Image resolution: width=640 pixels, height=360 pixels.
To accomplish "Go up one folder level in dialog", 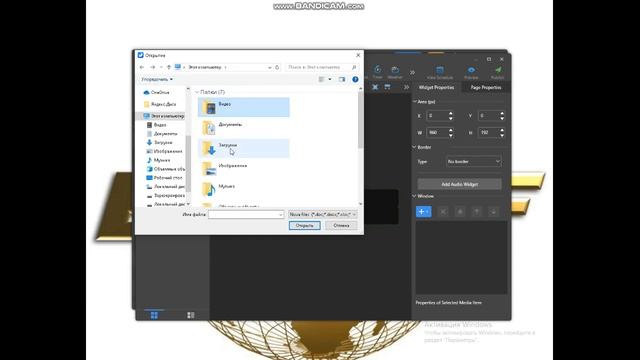I will [169, 67].
